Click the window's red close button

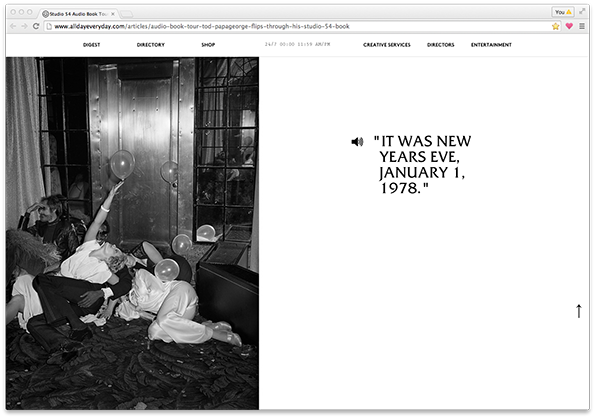[x=13, y=12]
